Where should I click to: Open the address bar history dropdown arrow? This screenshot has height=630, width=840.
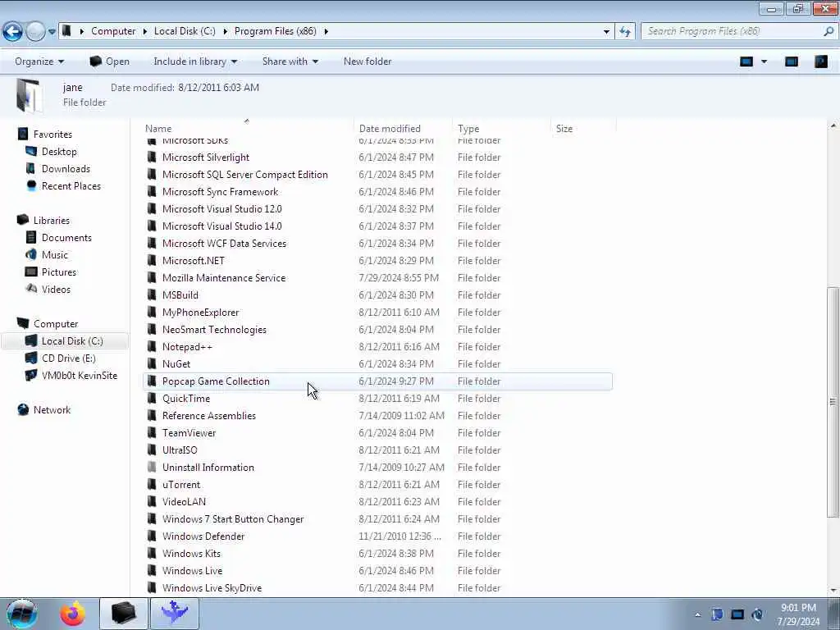pos(606,32)
